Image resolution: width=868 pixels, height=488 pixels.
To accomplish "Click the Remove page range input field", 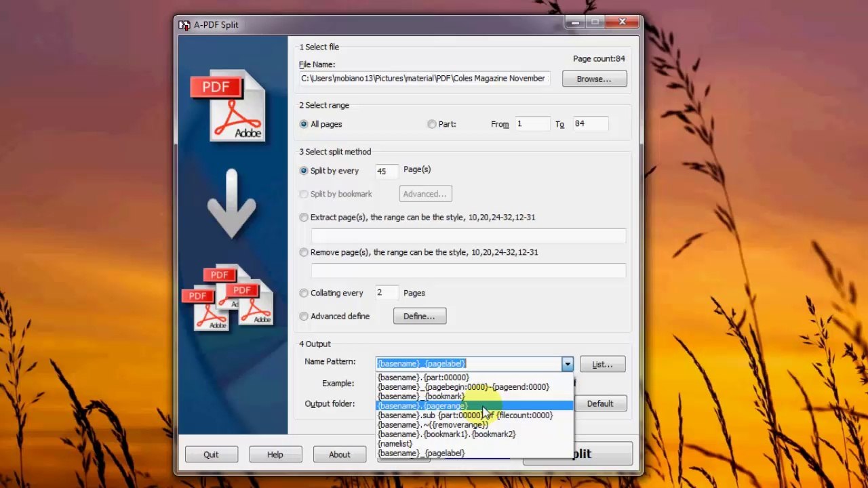I will pyautogui.click(x=468, y=270).
